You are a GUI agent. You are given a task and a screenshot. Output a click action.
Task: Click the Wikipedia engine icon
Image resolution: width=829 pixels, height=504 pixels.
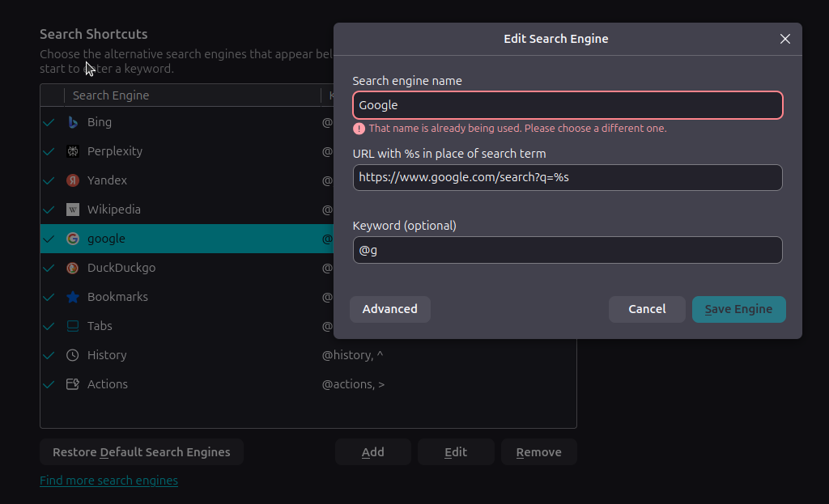[73, 210]
